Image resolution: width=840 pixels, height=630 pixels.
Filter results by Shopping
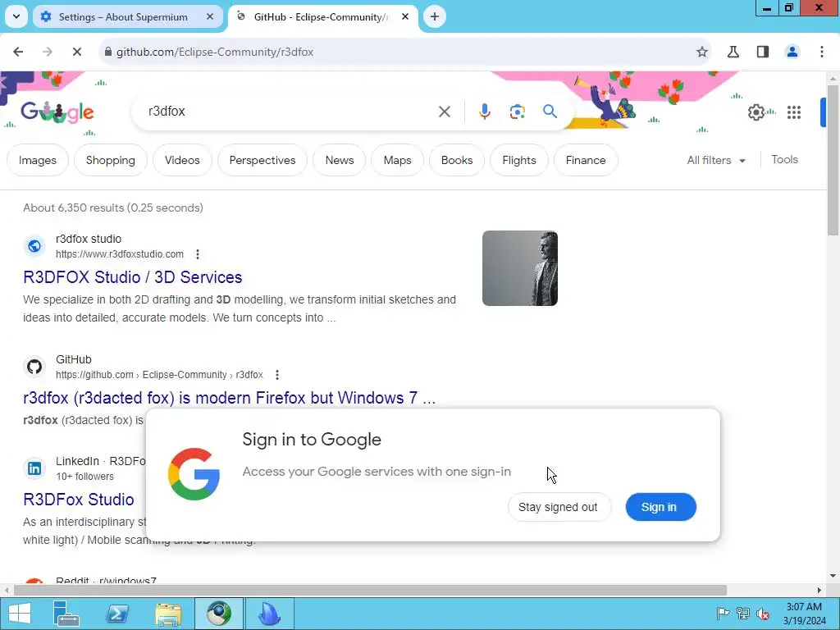click(x=111, y=160)
